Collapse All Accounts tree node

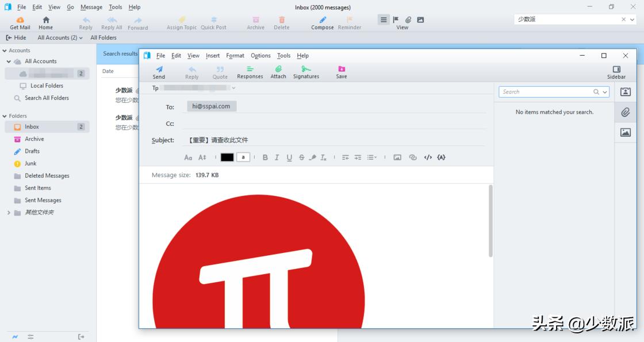[9, 61]
